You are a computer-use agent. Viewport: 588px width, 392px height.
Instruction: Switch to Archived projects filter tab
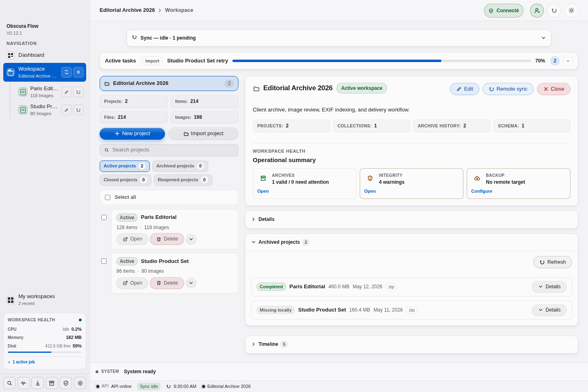[180, 166]
